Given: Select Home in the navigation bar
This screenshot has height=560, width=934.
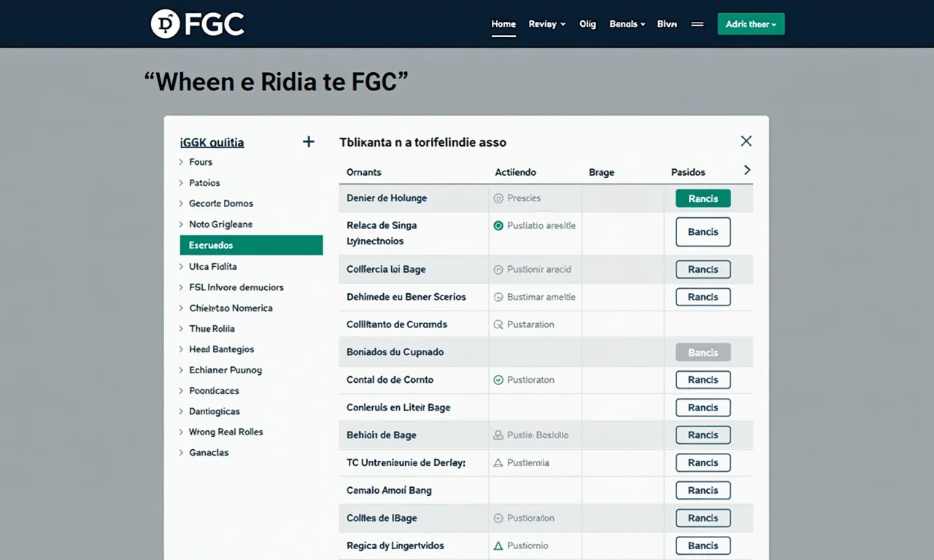Looking at the screenshot, I should [503, 23].
